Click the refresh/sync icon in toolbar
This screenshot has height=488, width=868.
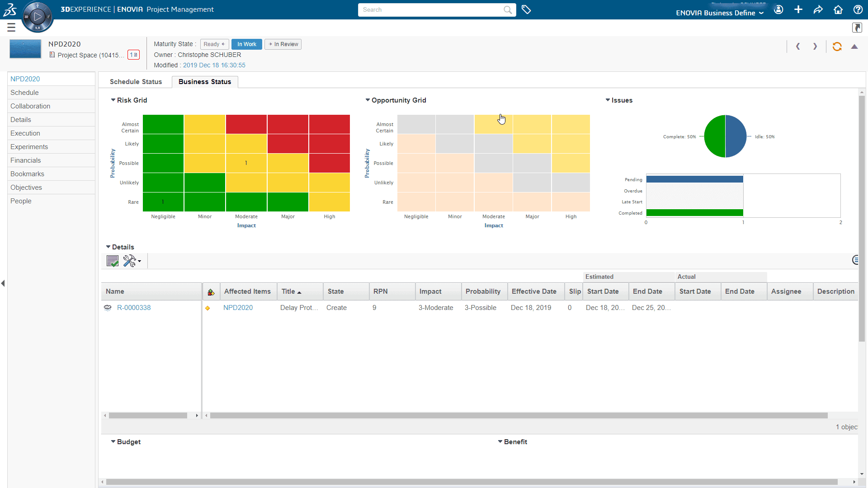837,46
